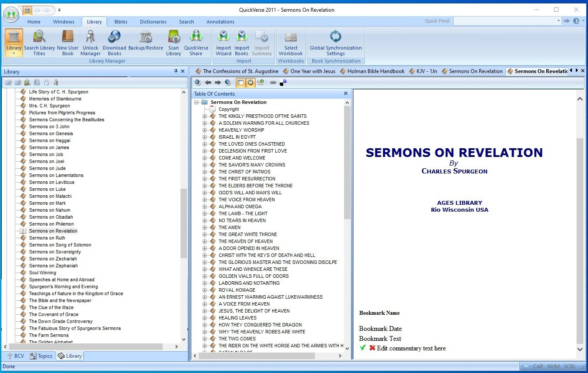The height and width of the screenshot is (373, 588).
Task: Close the active document tab
Action: (x=583, y=71)
